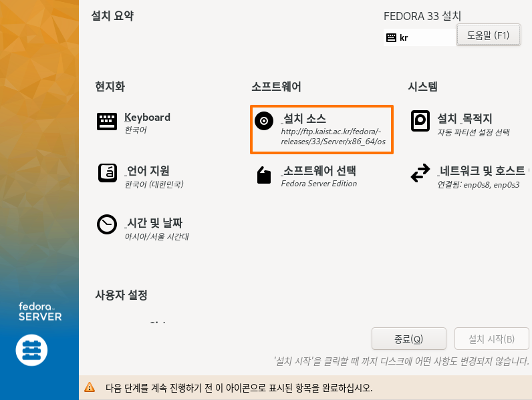Open the Keyboard settings label
532x400 pixels.
click(x=147, y=118)
